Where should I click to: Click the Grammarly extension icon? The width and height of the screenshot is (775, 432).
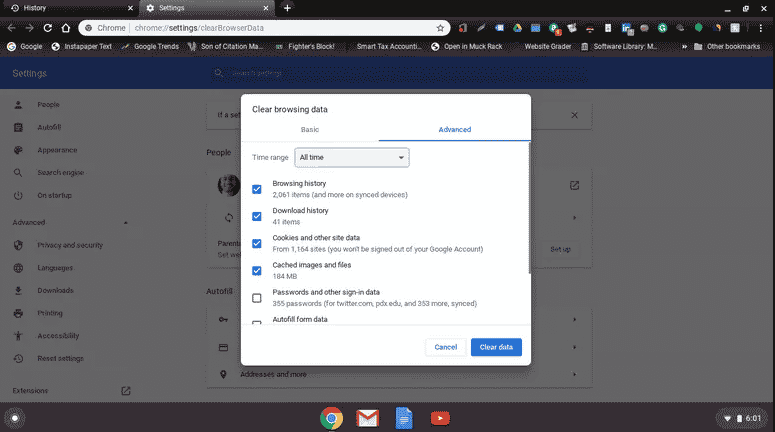click(x=662, y=28)
